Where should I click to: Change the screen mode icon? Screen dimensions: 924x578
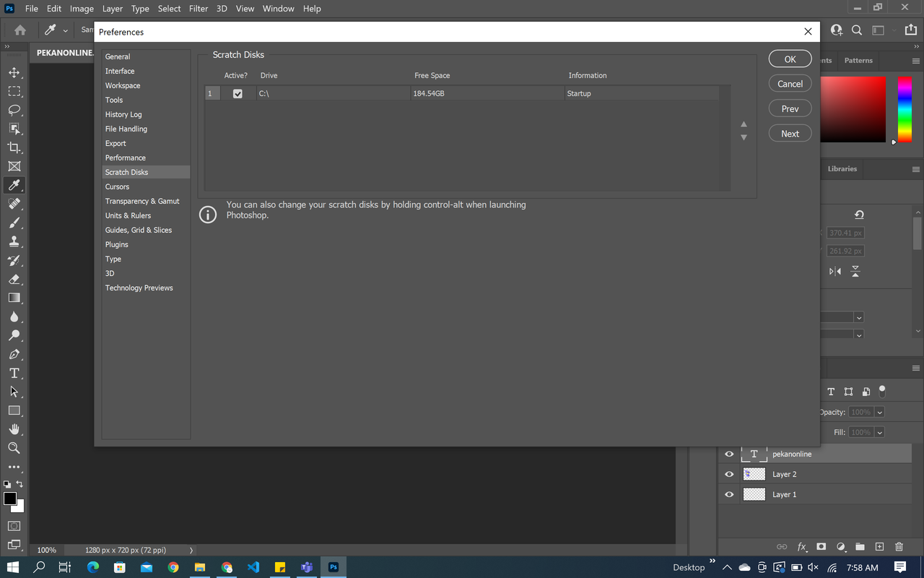click(x=14, y=545)
